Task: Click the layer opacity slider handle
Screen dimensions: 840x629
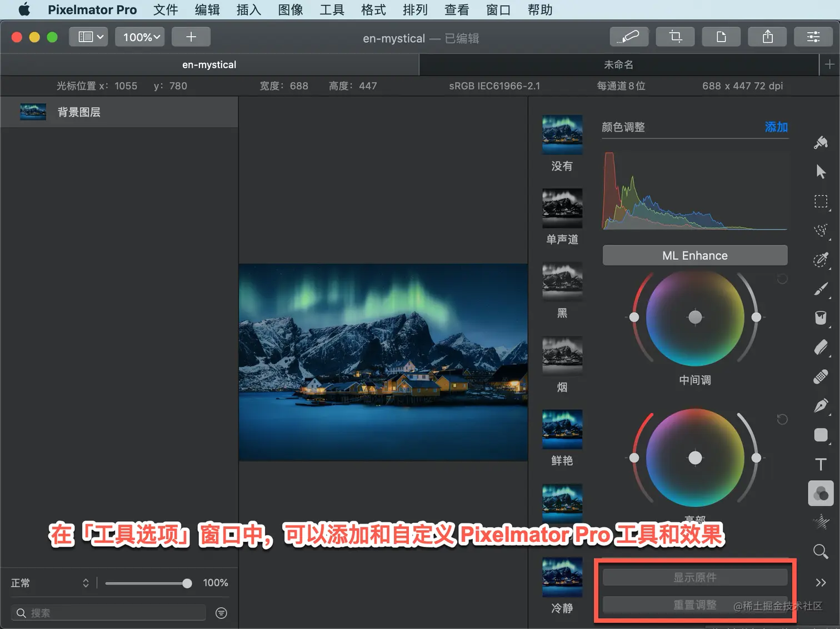Action: (x=187, y=583)
